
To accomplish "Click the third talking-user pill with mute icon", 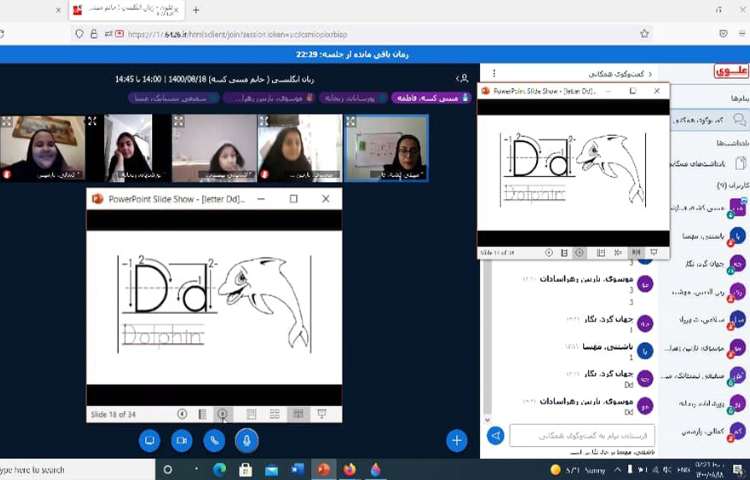I will tap(269, 98).
